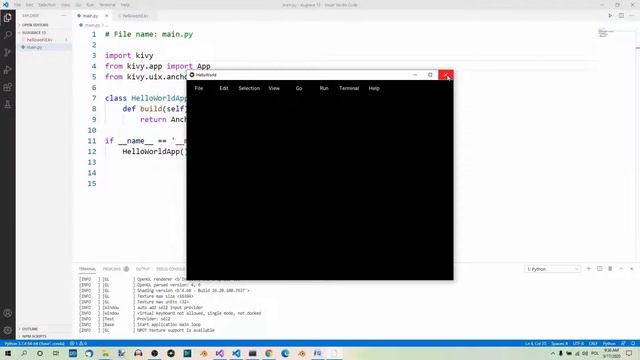This screenshot has width=640, height=360.
Task: Open VS Code Terminal menu in title bar
Action: tap(107, 5)
